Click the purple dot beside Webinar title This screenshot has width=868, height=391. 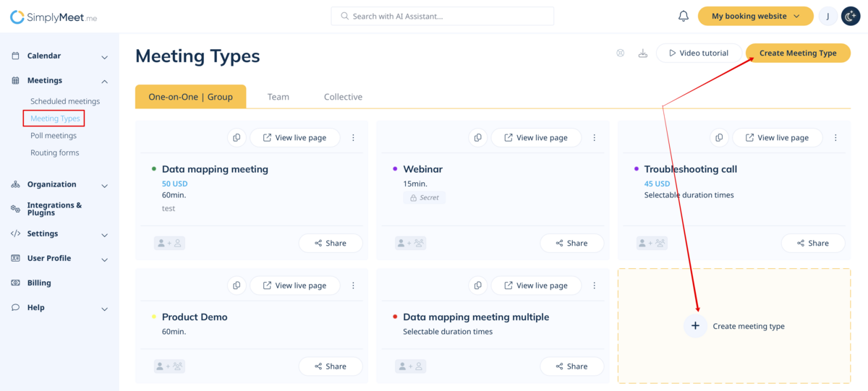(x=395, y=169)
